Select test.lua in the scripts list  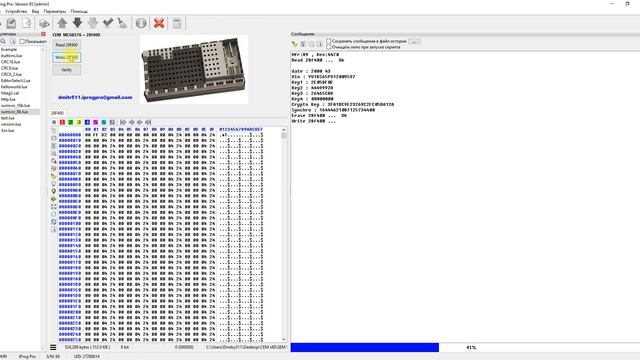[8, 118]
